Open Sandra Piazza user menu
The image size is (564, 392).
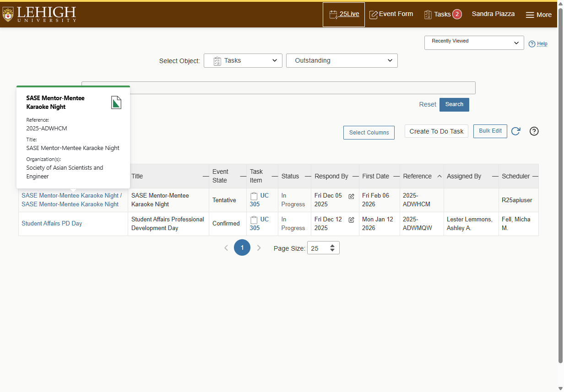pos(493,14)
